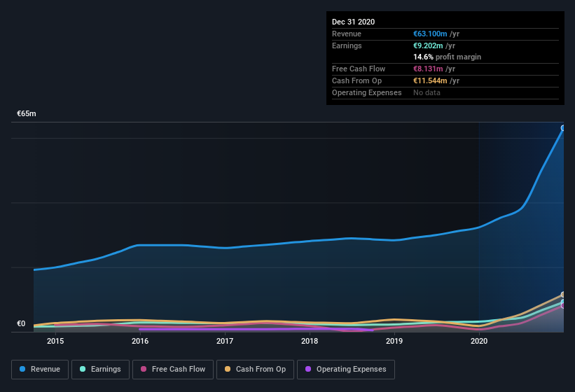
Task: Click the €8.131m free cash flow value
Action: click(428, 69)
